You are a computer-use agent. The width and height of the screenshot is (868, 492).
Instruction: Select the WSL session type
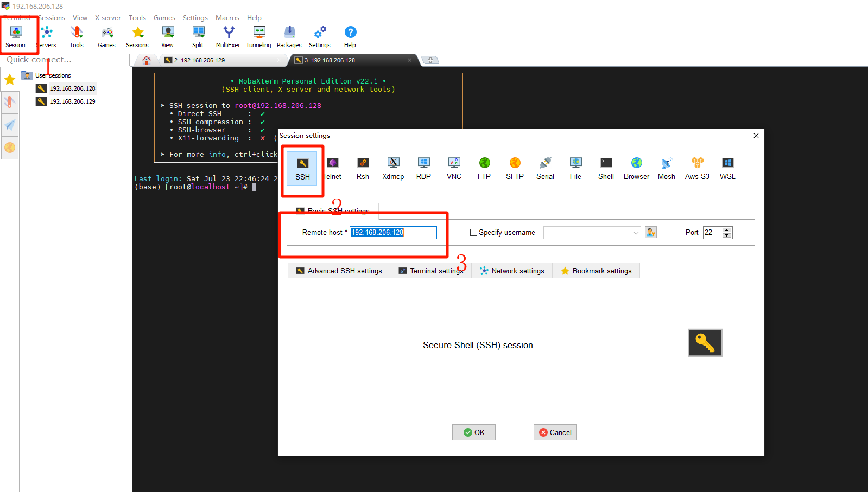coord(728,169)
